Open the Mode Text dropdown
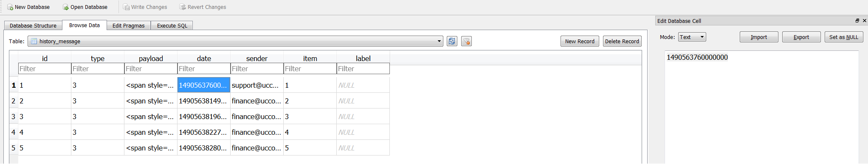 coord(692,37)
